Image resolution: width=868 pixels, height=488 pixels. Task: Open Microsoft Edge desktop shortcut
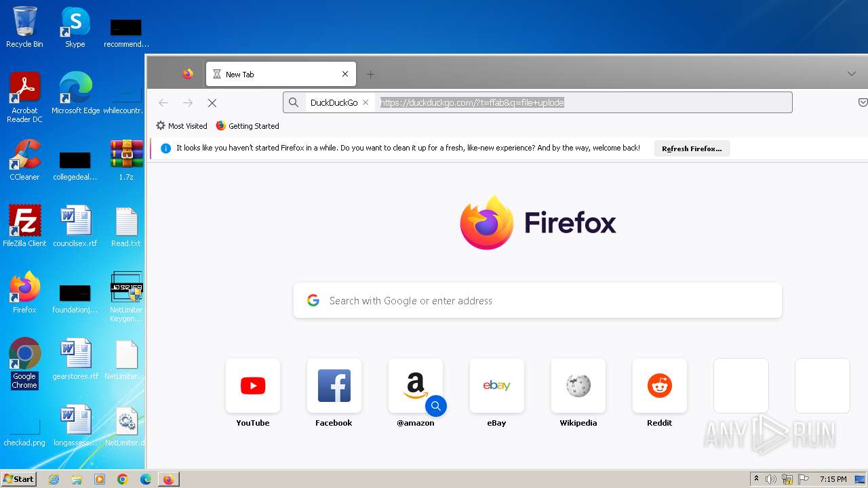click(x=75, y=94)
